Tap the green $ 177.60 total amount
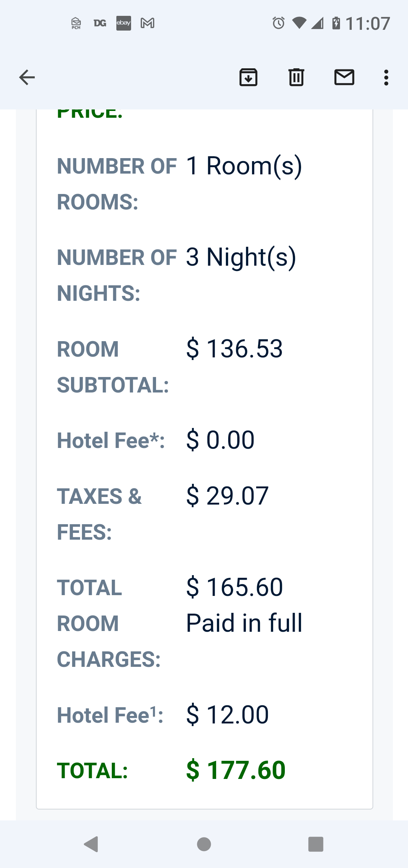The image size is (408, 868). pos(236,770)
